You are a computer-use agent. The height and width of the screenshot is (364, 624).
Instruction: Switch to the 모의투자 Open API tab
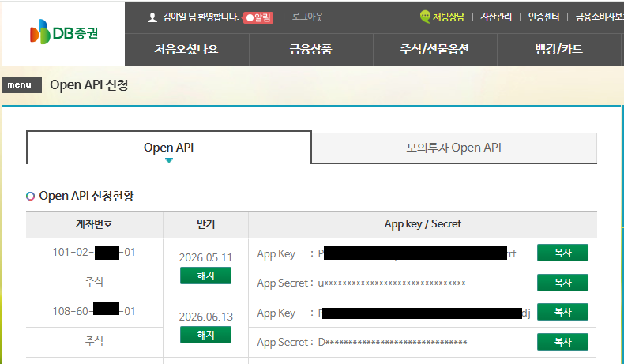tap(454, 148)
